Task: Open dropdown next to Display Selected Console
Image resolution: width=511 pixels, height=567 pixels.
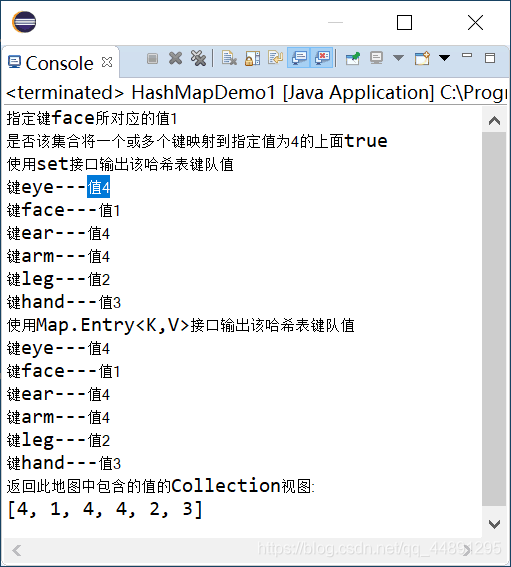Action: 398,58
